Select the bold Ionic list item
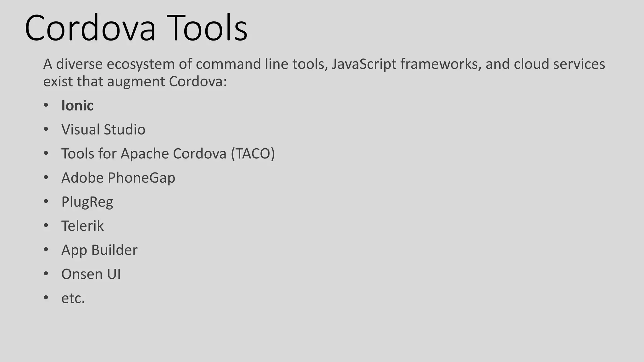Screen dimensions: 644x362 point(77,105)
